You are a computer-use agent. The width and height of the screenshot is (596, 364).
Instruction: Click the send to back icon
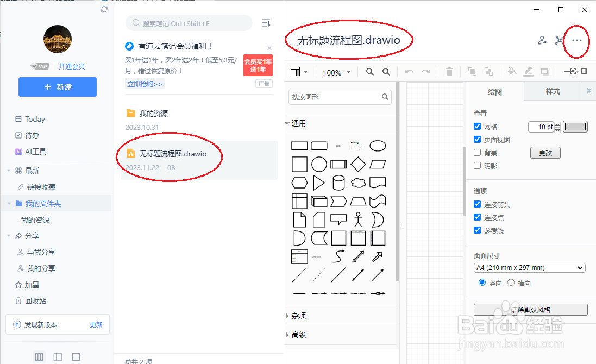point(489,71)
